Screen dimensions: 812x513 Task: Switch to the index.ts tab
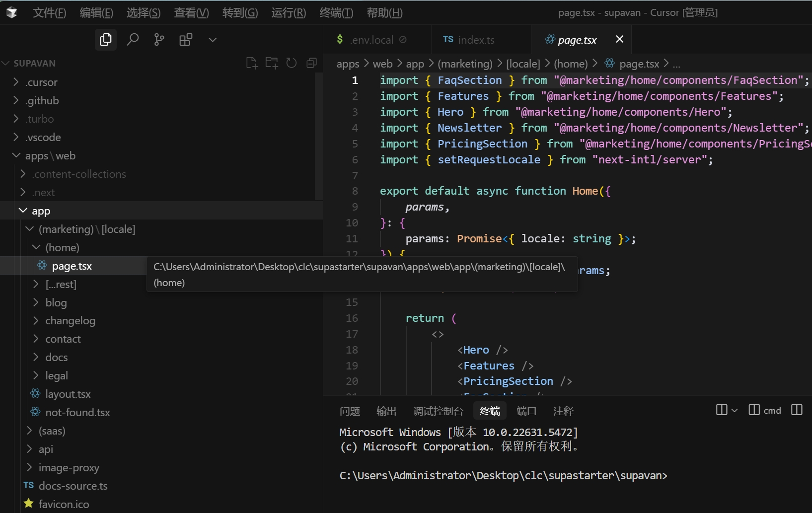point(475,40)
